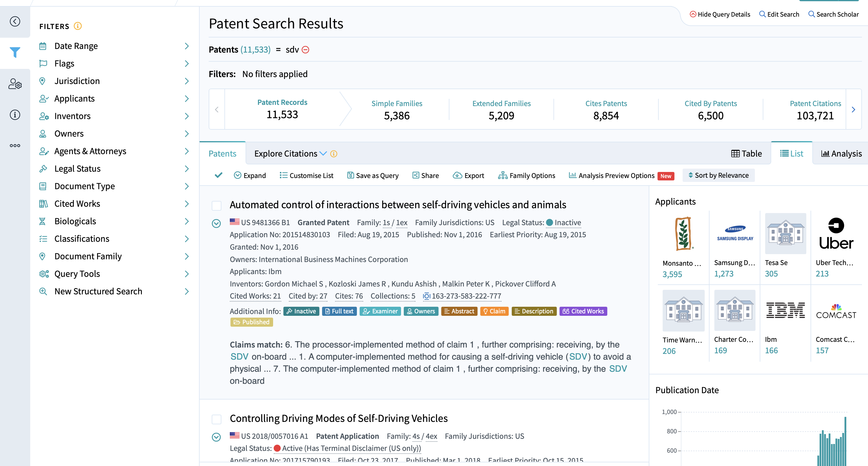Open the Sort by Relevance dropdown
The height and width of the screenshot is (466, 868).
point(718,175)
